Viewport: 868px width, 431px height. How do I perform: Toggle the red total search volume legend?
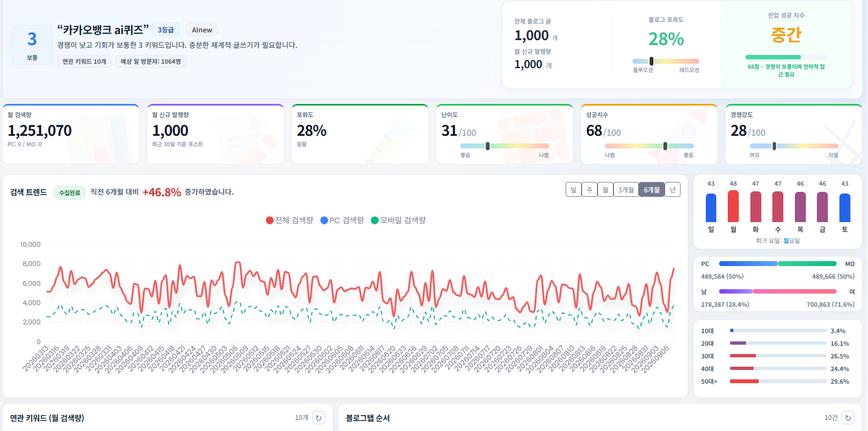pos(290,220)
